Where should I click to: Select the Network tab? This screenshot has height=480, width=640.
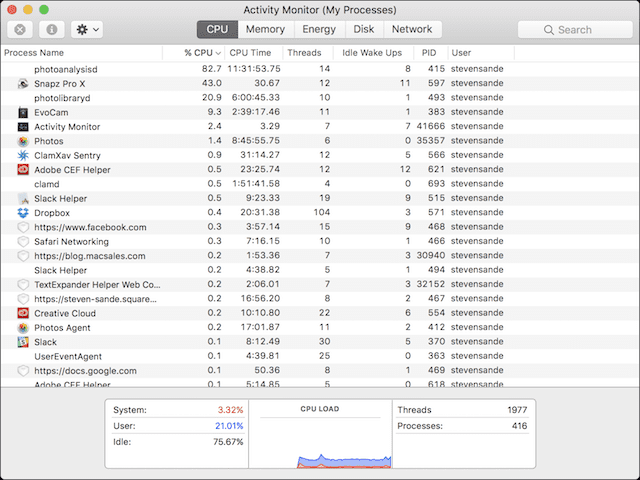click(412, 30)
